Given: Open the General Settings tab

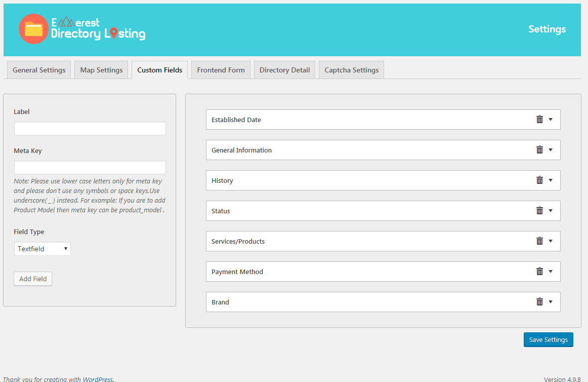Looking at the screenshot, I should click(x=39, y=70).
